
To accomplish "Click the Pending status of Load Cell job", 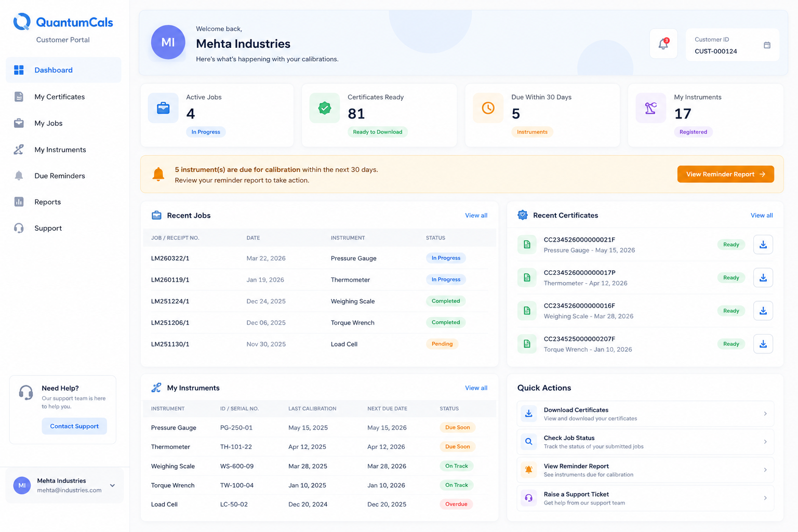I will pos(442,344).
